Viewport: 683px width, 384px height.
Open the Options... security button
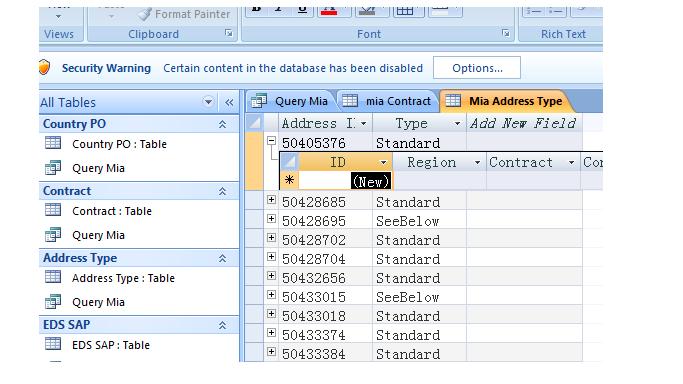click(477, 68)
